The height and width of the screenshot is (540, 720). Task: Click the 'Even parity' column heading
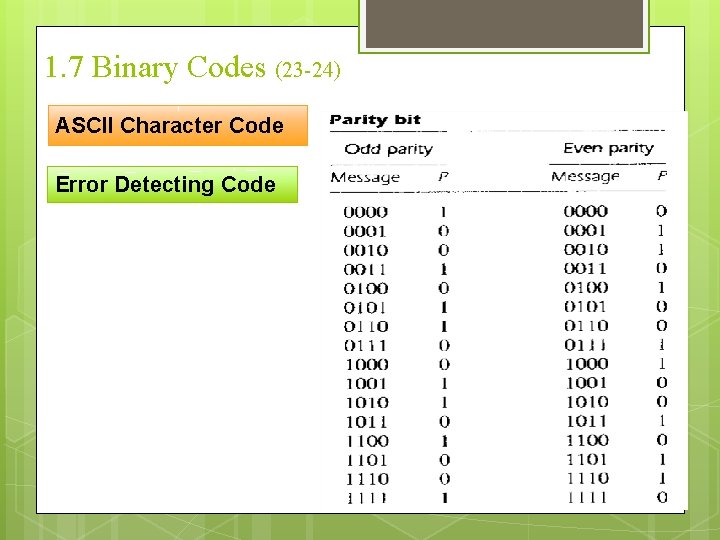pyautogui.click(x=608, y=148)
